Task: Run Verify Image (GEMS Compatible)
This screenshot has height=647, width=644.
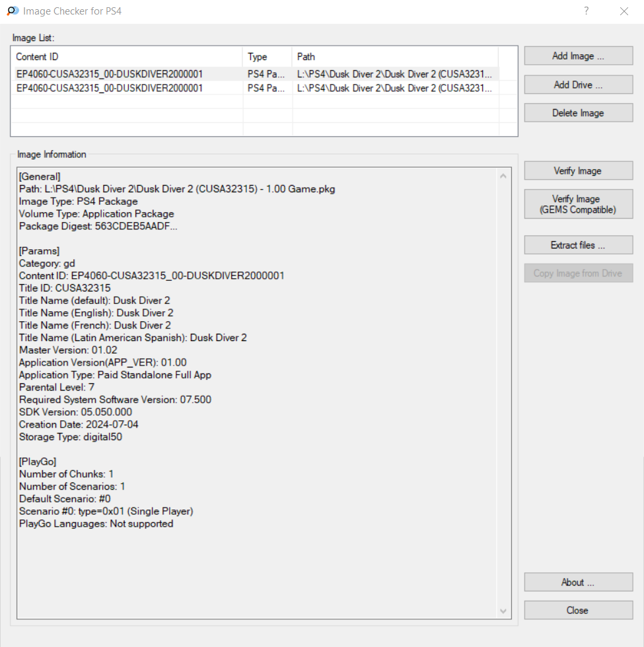Action: pos(579,204)
